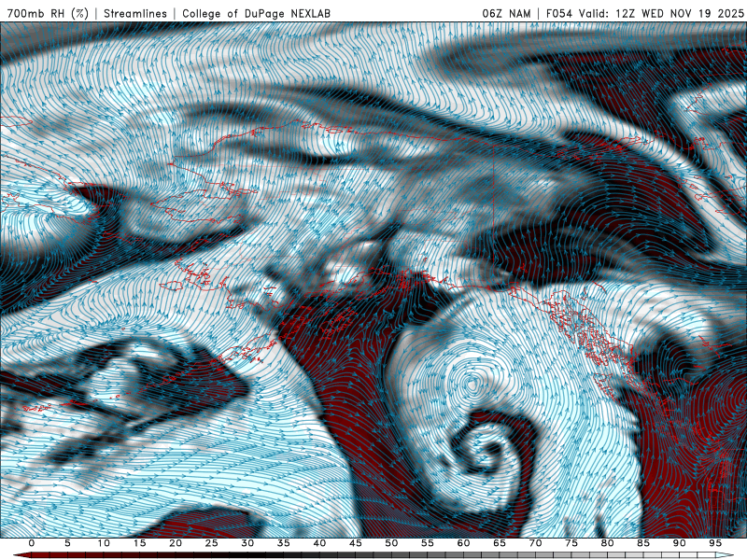The height and width of the screenshot is (560, 747).
Task: Click the '55' label on the color scale
Action: point(428,543)
